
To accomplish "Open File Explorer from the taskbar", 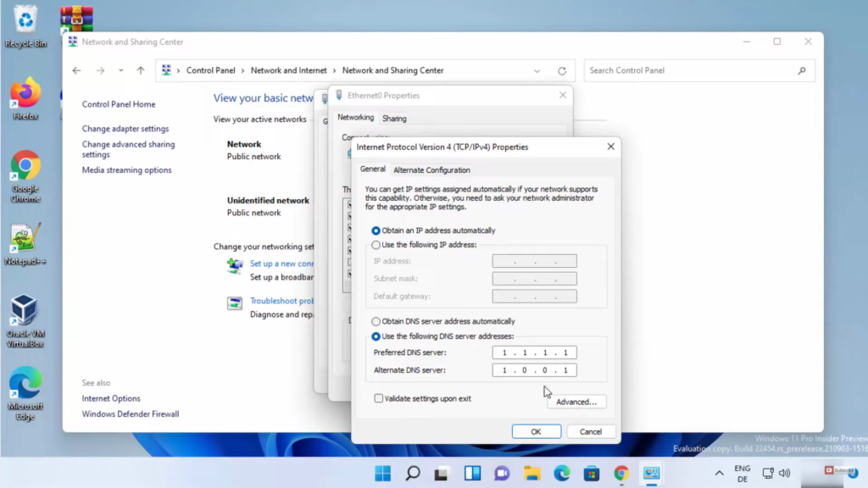I will pyautogui.click(x=531, y=473).
